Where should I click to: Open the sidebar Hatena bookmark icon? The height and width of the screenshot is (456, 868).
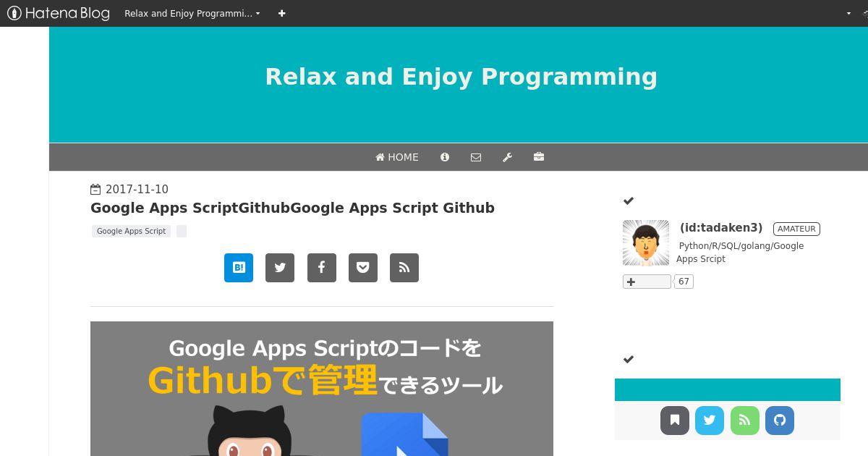pos(675,421)
